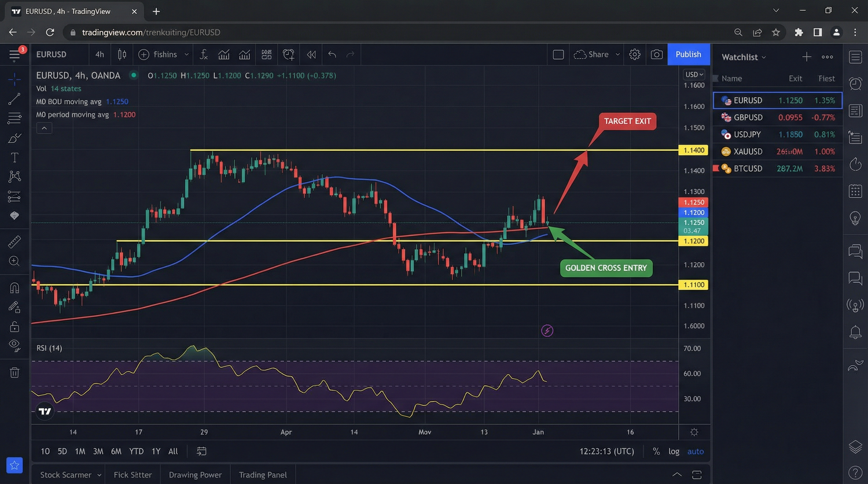
Task: Select the Text annotation tool
Action: [14, 157]
